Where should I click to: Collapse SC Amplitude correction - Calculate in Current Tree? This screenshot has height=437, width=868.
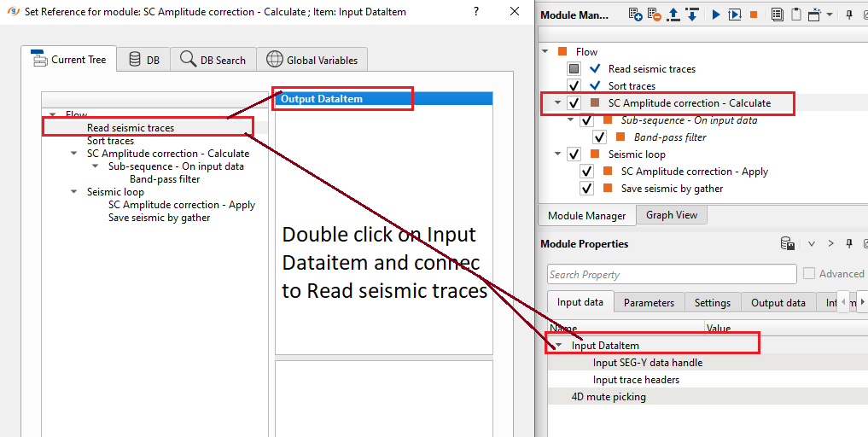[74, 154]
